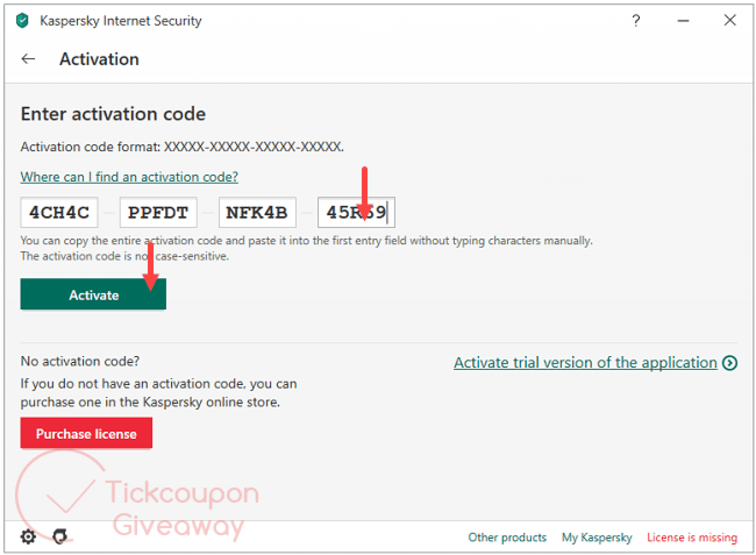The image size is (756, 555).
Task: Open the support icon beside the gear
Action: tap(60, 537)
